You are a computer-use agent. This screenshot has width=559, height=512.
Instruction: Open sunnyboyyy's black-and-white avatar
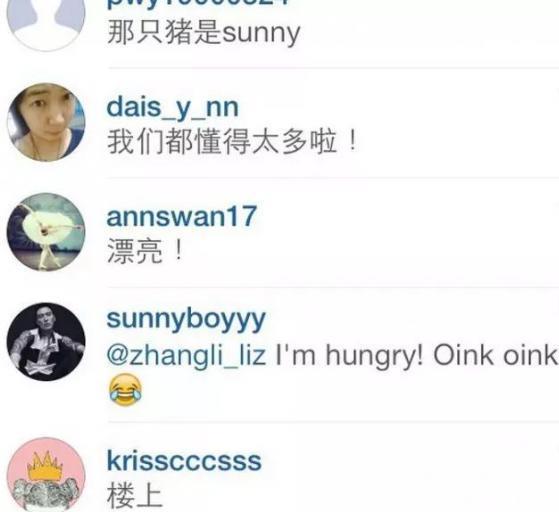coord(46,342)
